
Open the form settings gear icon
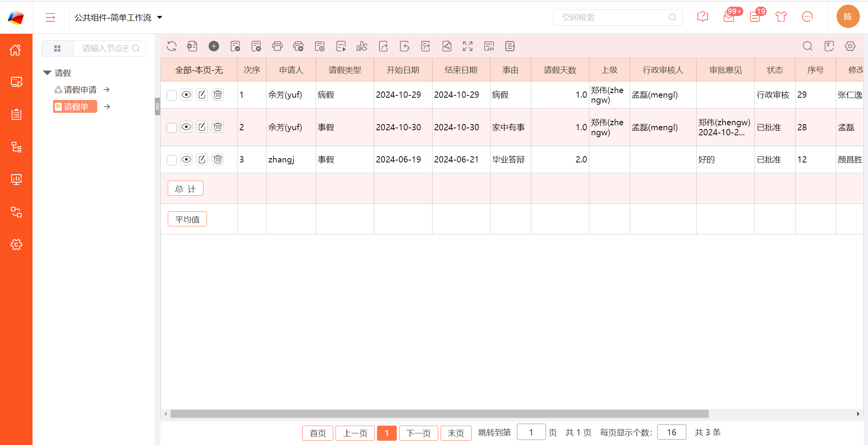[320, 47]
